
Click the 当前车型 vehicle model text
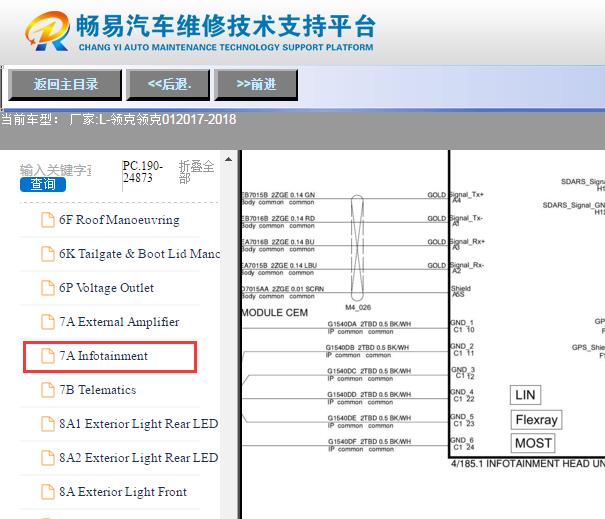[119, 120]
